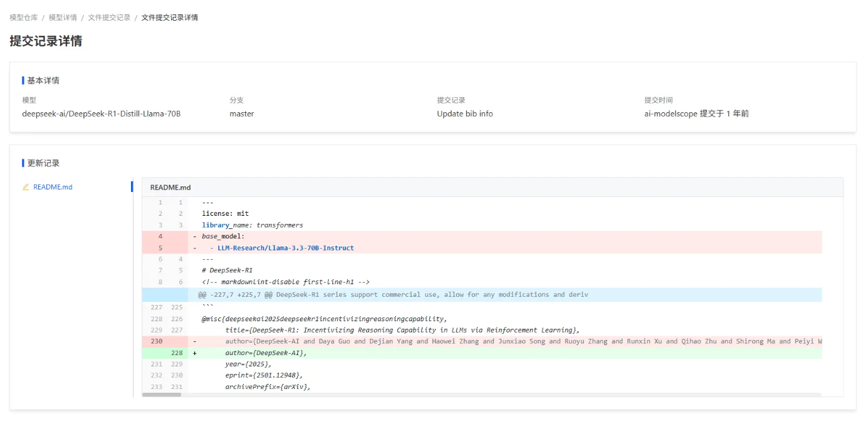
Task: Click the README.md diff panel header
Action: pos(493,187)
